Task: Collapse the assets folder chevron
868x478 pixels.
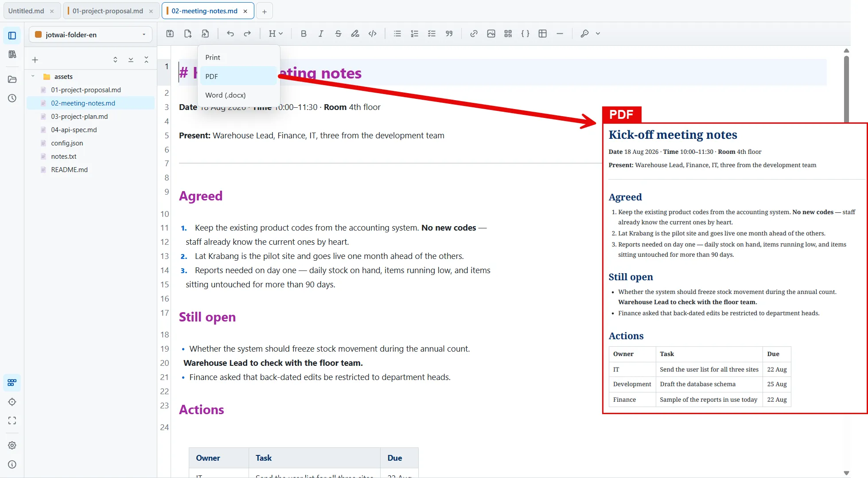Action: (x=33, y=76)
